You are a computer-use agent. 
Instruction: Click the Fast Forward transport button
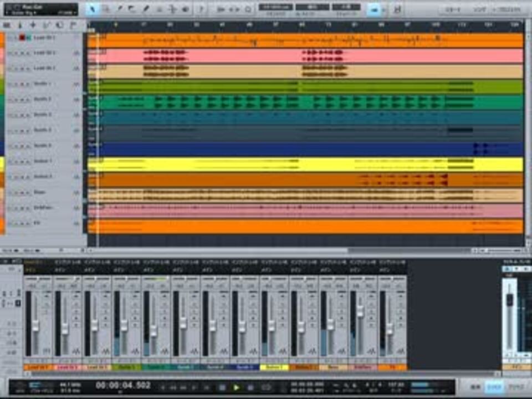point(183,387)
